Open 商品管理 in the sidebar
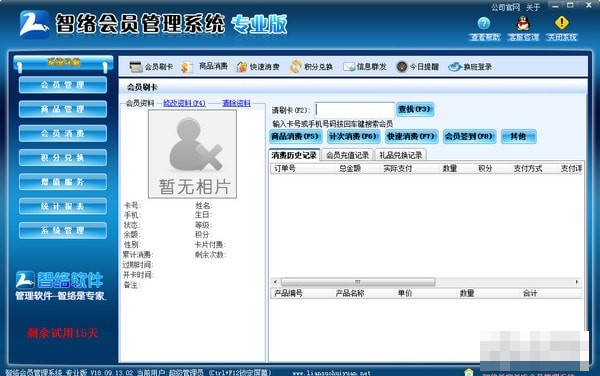 [x=63, y=109]
